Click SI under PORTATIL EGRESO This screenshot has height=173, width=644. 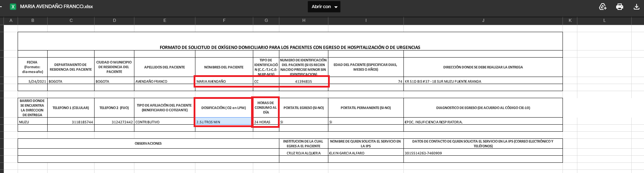pos(304,122)
